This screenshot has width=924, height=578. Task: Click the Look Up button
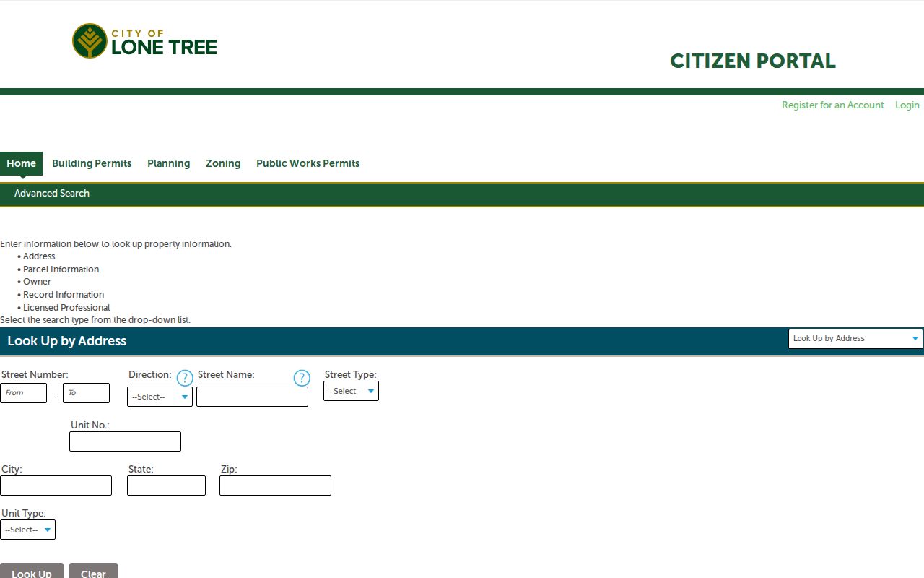[32, 571]
